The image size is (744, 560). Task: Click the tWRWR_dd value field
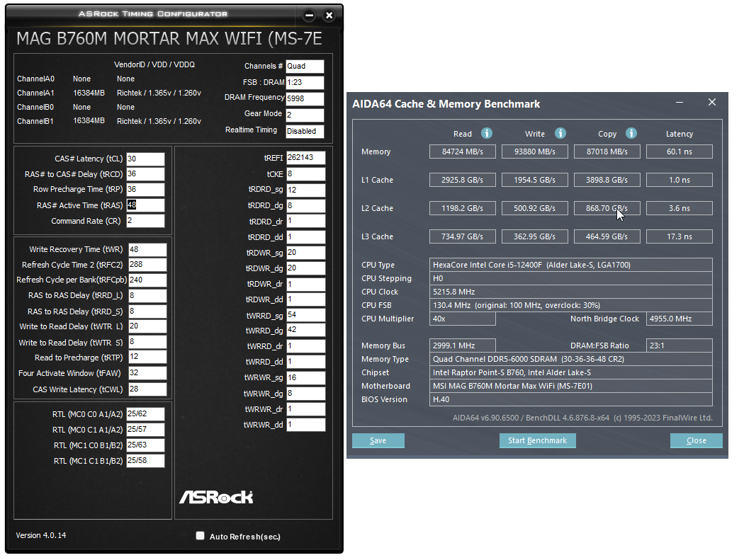pos(305,424)
